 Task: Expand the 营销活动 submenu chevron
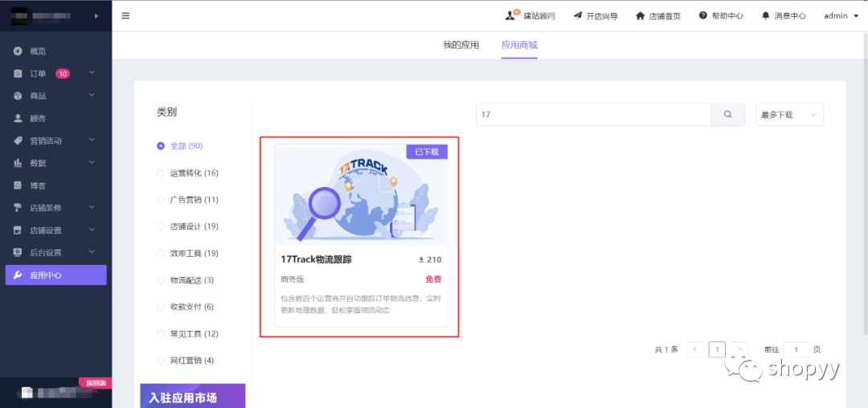click(x=92, y=141)
